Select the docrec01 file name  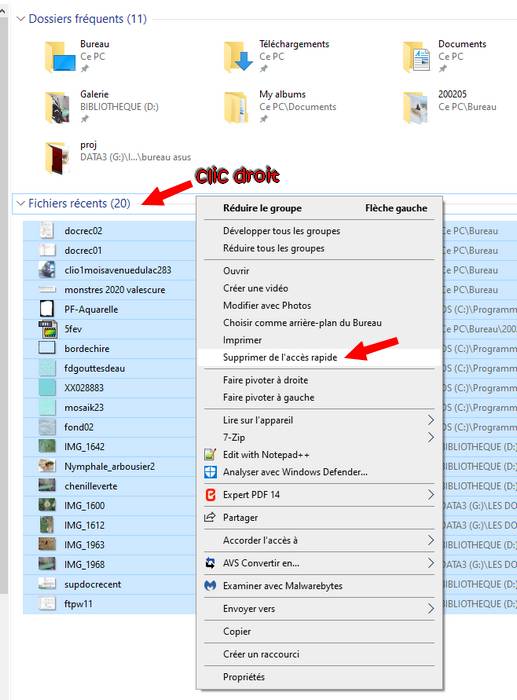pyautogui.click(x=83, y=250)
